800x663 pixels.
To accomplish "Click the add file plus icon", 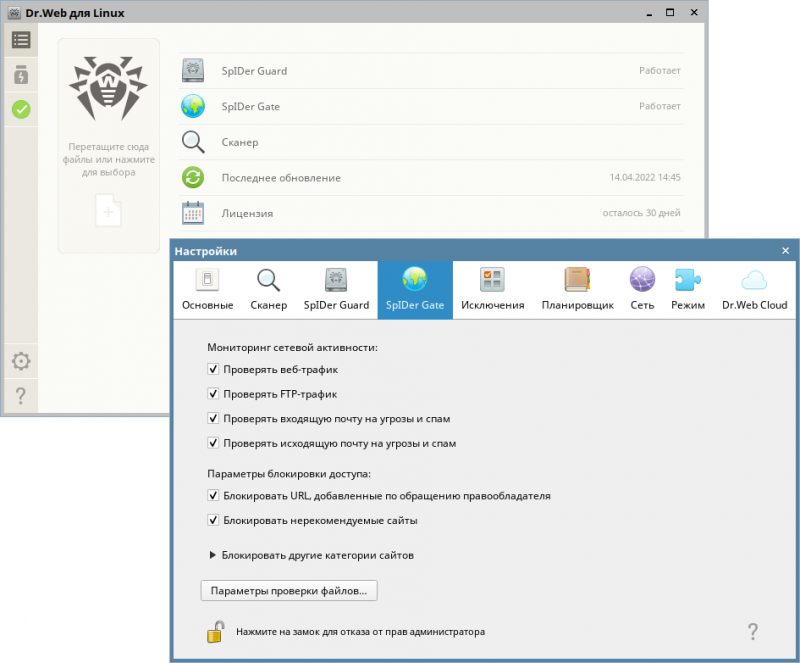I will pyautogui.click(x=108, y=210).
